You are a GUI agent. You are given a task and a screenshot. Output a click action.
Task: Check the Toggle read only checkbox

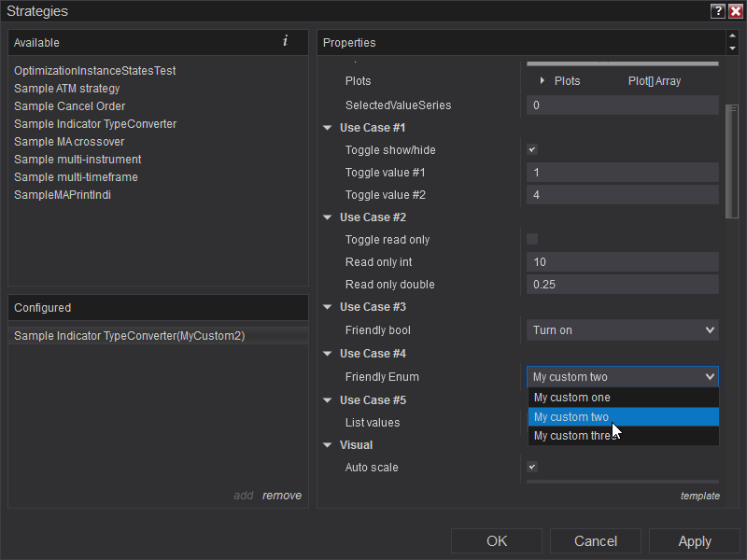532,240
